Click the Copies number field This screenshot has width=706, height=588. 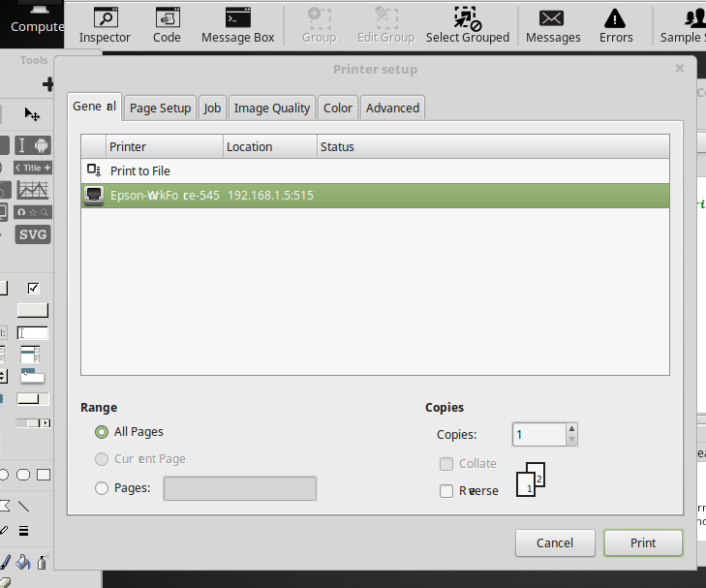click(539, 435)
